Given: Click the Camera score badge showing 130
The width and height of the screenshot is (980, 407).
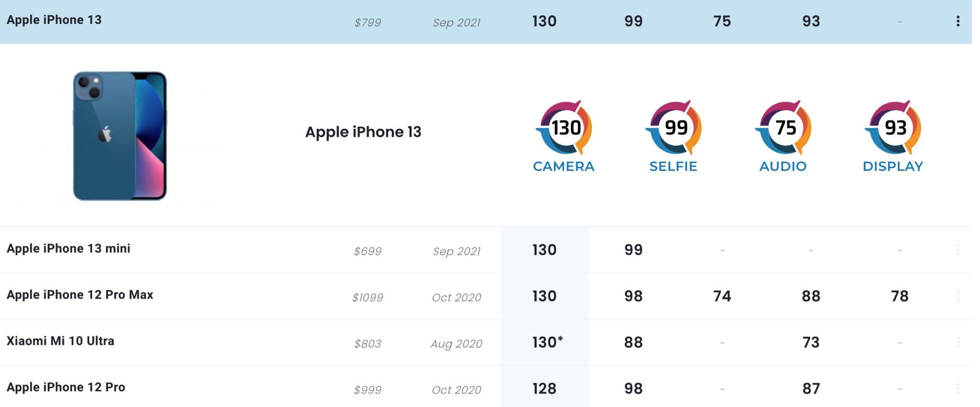Looking at the screenshot, I should (x=566, y=128).
